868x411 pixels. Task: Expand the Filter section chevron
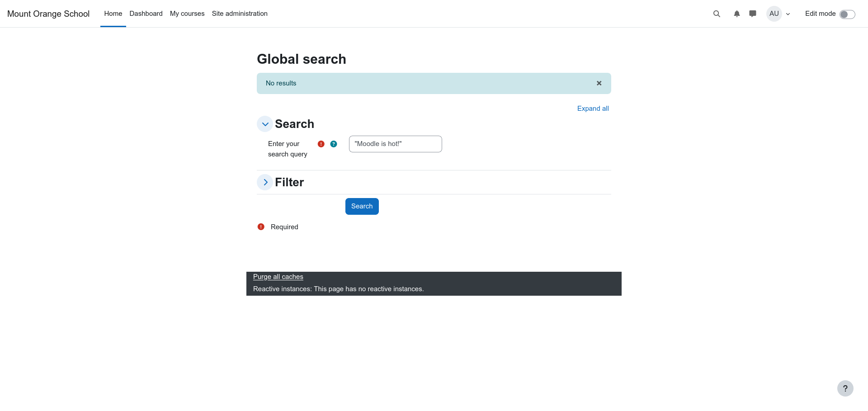click(265, 182)
